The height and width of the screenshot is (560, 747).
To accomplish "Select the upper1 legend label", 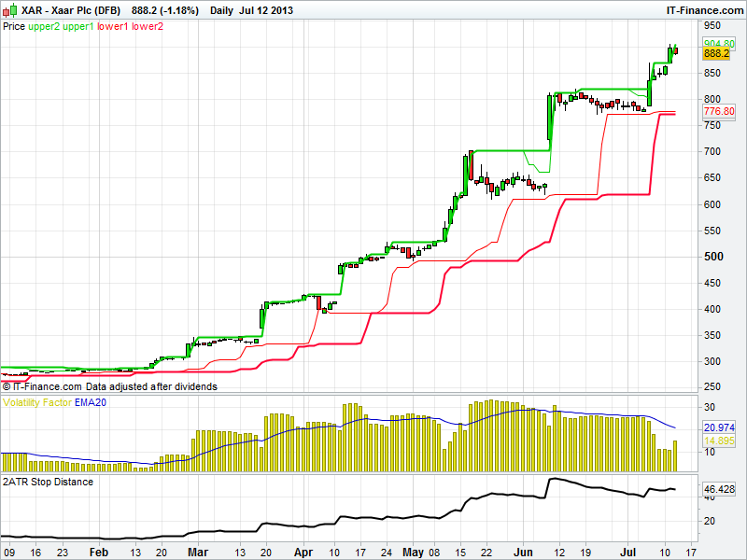I will coord(78,27).
